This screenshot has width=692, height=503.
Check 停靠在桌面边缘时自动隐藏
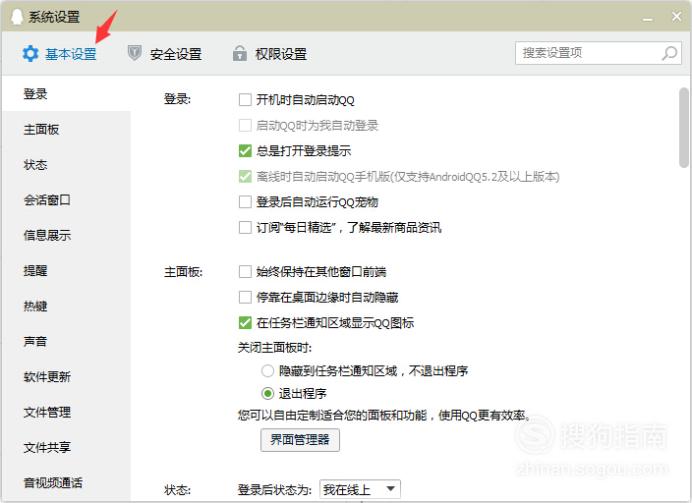click(245, 297)
